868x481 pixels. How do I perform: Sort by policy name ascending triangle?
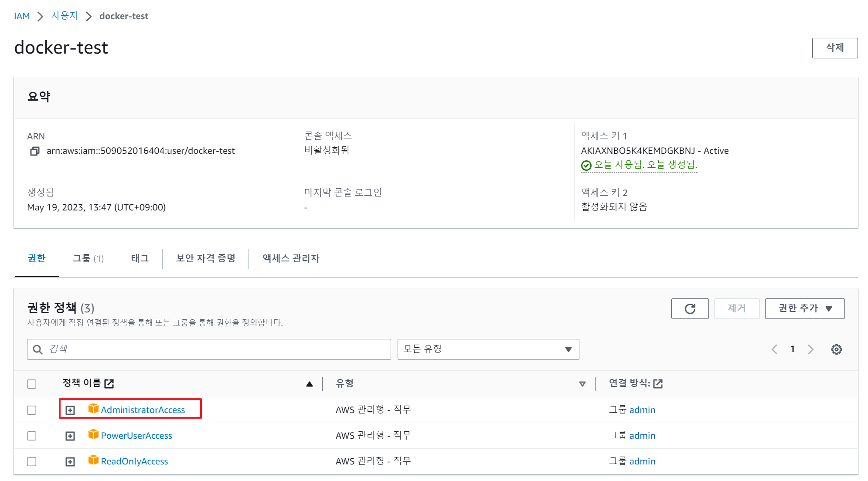310,384
